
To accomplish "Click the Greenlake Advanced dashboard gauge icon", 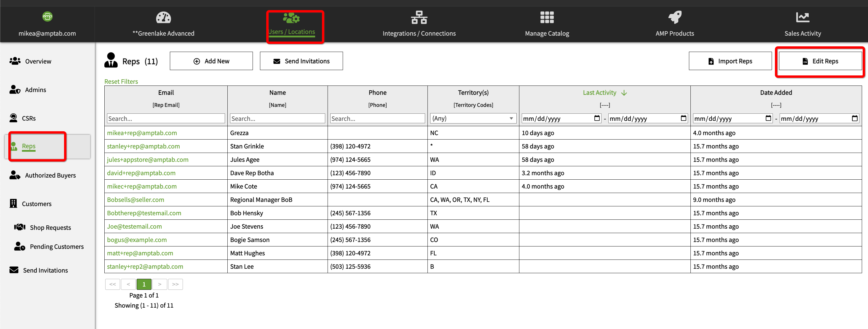I will tap(163, 18).
